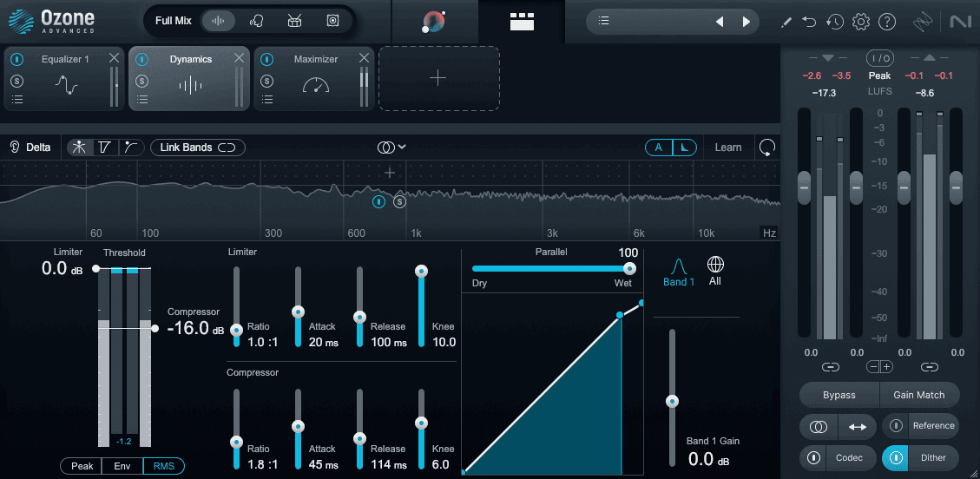Remove the Maximizer module
The width and height of the screenshot is (980, 479).
tap(364, 58)
